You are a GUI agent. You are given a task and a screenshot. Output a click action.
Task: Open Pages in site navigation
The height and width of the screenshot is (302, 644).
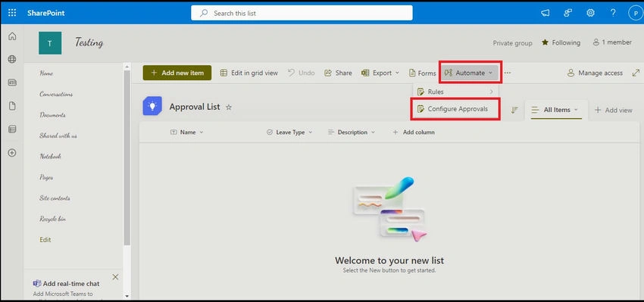coord(46,178)
